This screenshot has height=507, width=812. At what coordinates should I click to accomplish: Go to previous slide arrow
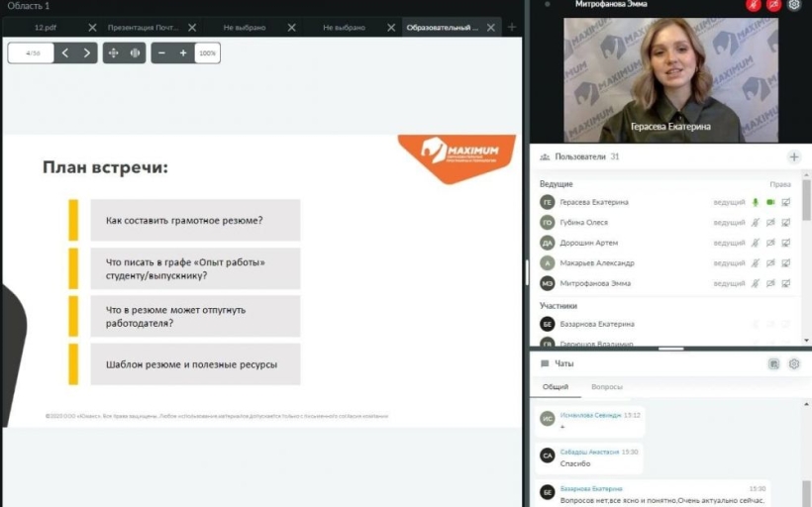(65, 52)
